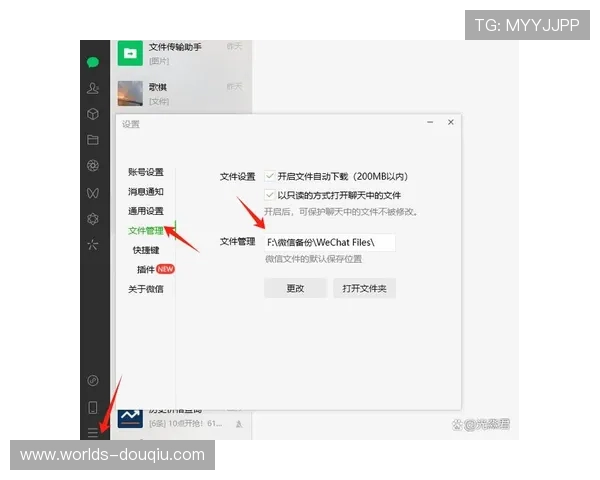Select 关于微信 in settings menu
This screenshot has height=480, width=600.
pyautogui.click(x=146, y=289)
